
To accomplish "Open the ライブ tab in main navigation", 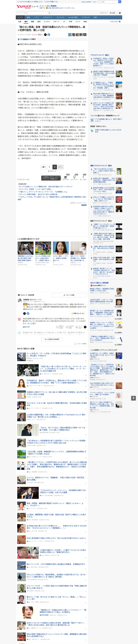I will tap(37, 17).
